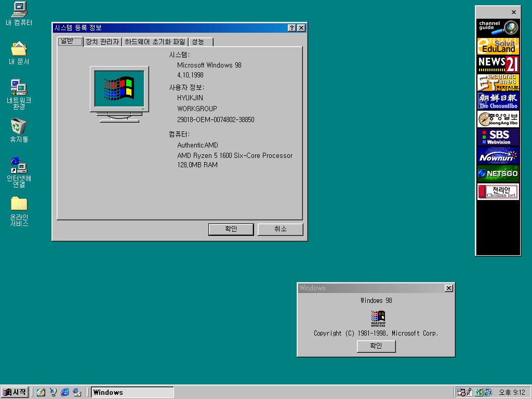Click the fourth tray icon before clock

(x=488, y=392)
